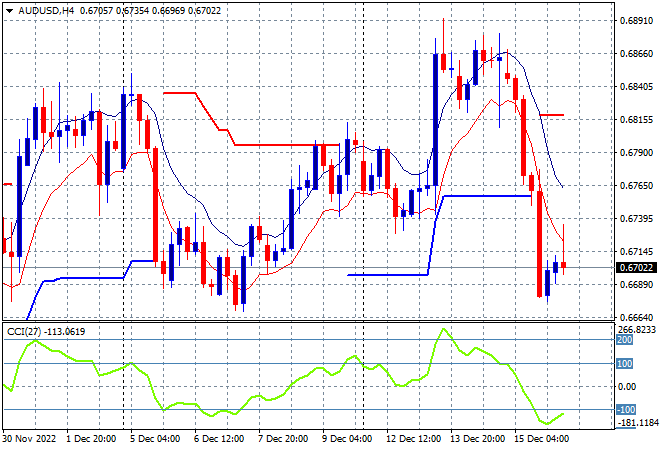This screenshot has width=660, height=450.
Task: Click the CCI 0.00 scale label
Action: tap(627, 386)
